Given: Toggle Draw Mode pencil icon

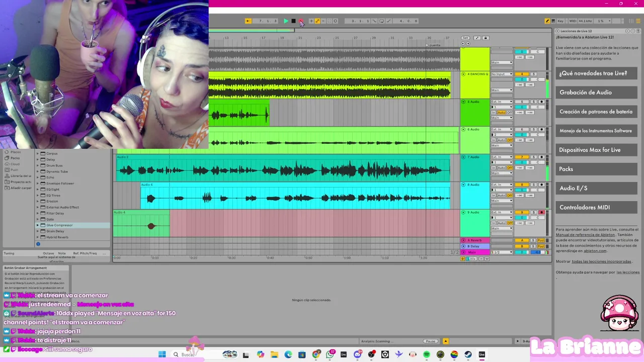Looking at the screenshot, I should [x=547, y=21].
